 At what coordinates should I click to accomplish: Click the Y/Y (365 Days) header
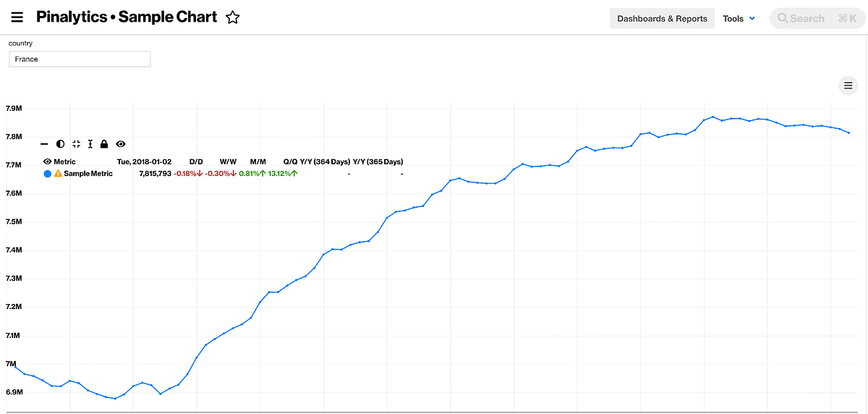378,161
